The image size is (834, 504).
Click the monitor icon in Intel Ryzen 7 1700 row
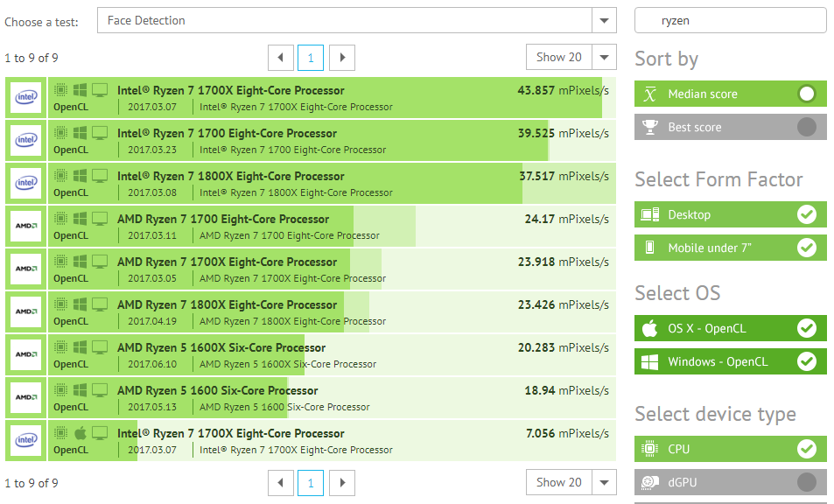[100, 133]
